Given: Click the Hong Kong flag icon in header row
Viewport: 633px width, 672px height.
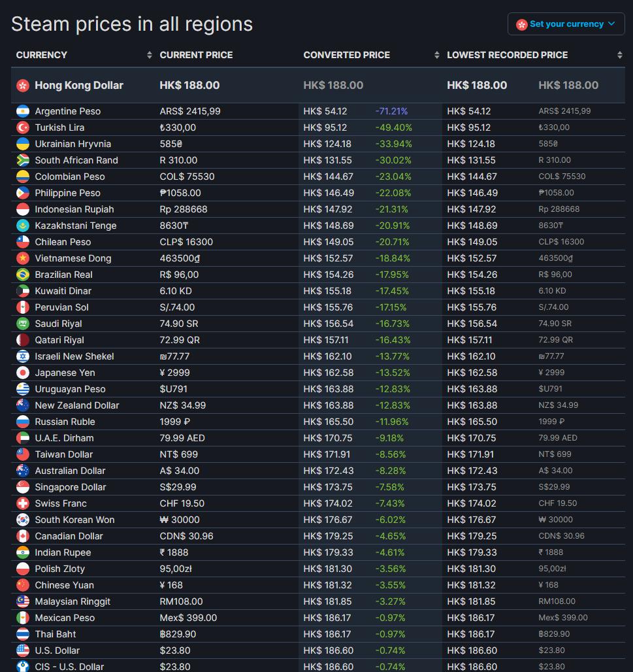Looking at the screenshot, I should pos(23,85).
